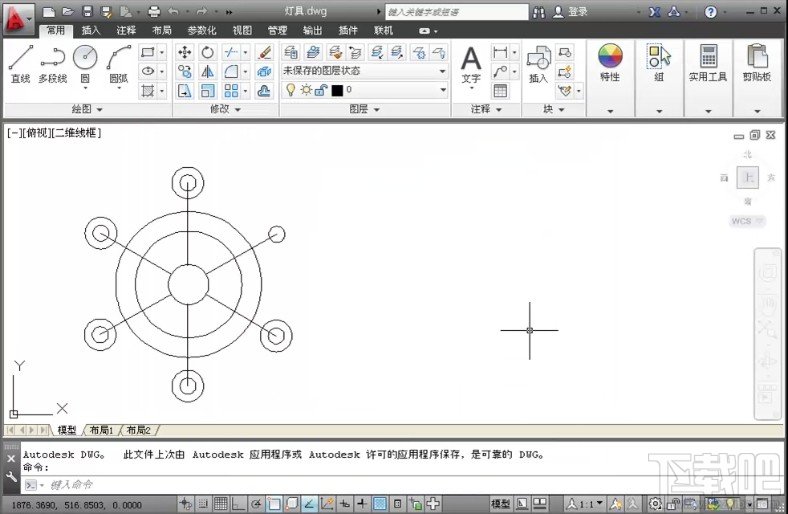Click the [二维线框] visual style label
The height and width of the screenshot is (514, 788).
pos(76,133)
